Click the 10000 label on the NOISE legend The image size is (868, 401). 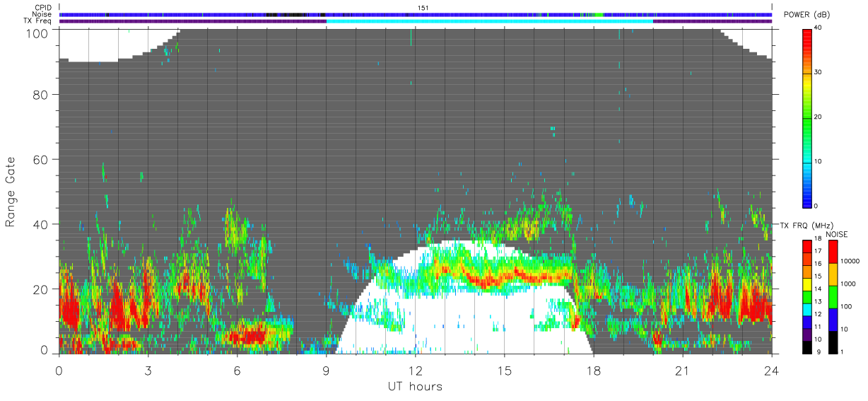(x=850, y=261)
